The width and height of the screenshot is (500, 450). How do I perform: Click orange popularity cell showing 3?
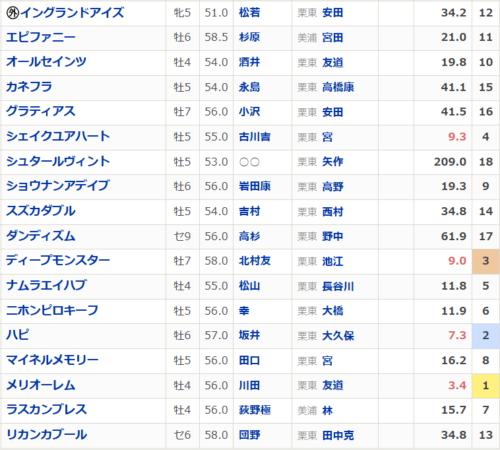coord(486,261)
